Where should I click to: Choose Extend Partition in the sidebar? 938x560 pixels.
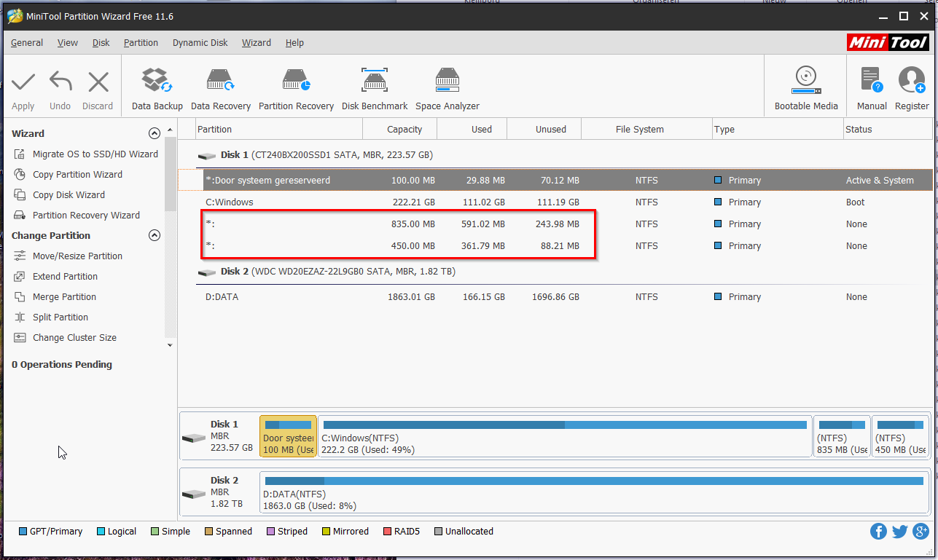[56, 277]
